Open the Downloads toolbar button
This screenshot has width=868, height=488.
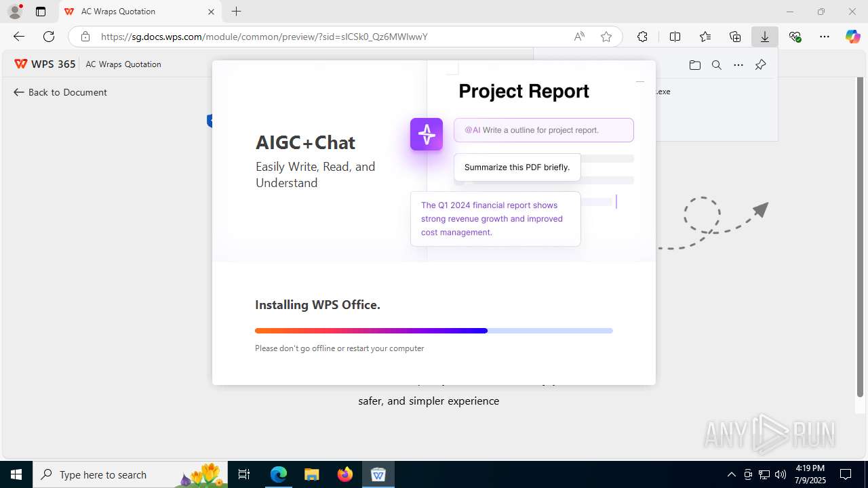tap(765, 37)
